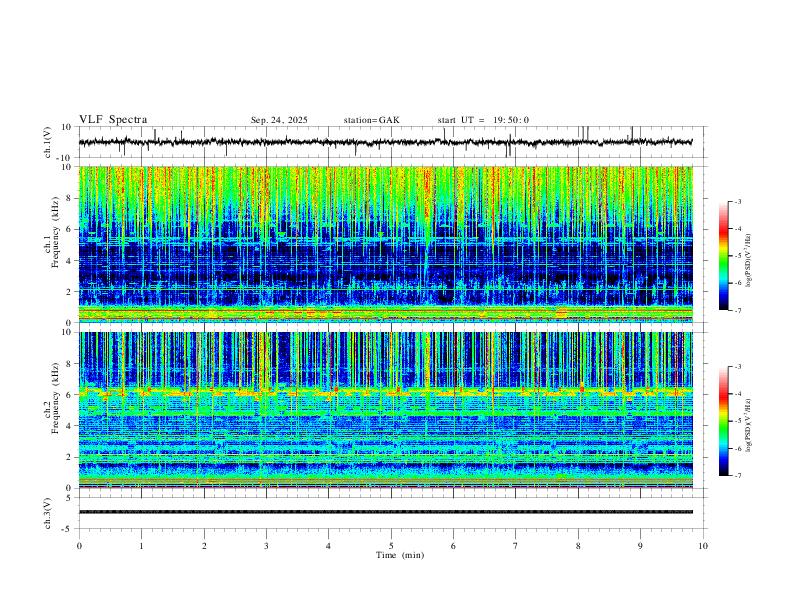Click the "-4" tick on ch.2 colorbar

(x=737, y=394)
